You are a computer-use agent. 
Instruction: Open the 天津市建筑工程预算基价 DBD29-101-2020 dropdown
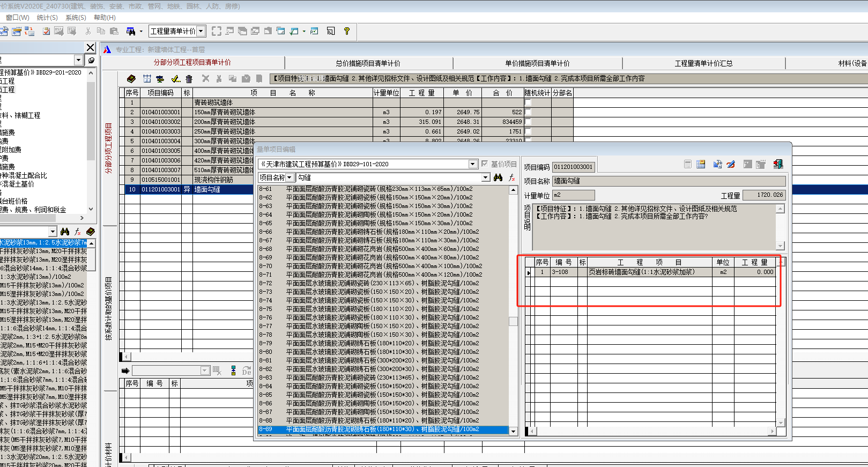click(473, 164)
